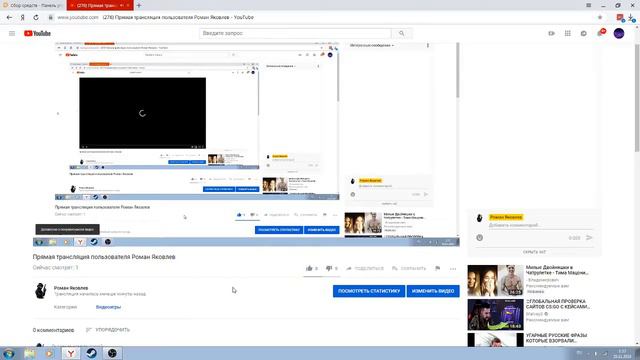Viewport: 640px width, 360px height.
Task: Click the address bar page title
Action: point(178,18)
